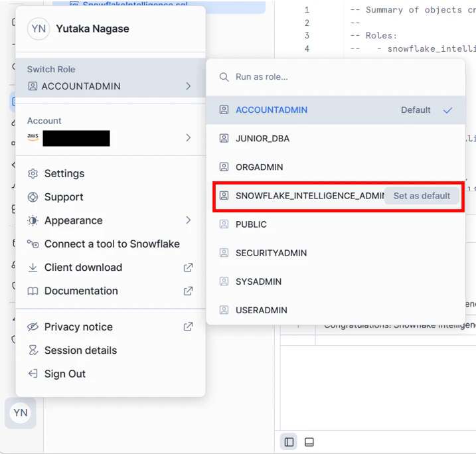Click the Support lifebuoy icon

click(33, 197)
